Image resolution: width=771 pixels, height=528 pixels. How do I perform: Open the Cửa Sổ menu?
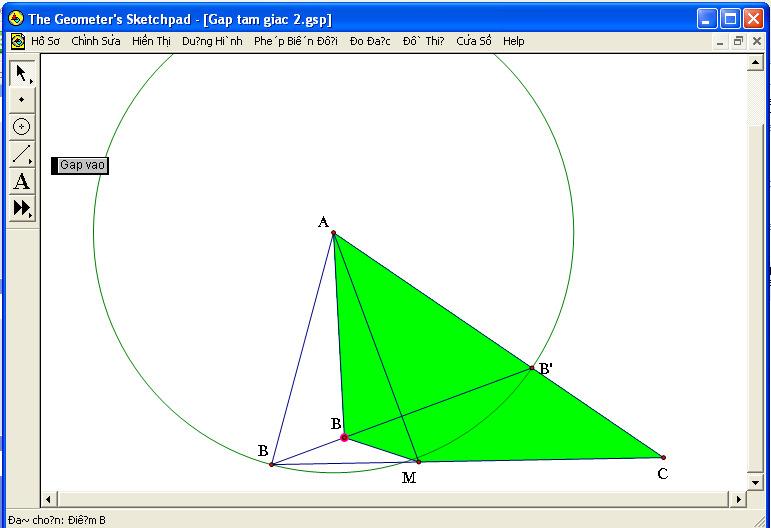pos(474,41)
